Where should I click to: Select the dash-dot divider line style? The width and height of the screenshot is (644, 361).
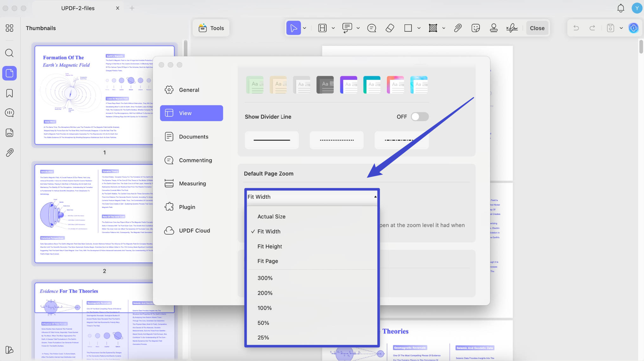401,140
